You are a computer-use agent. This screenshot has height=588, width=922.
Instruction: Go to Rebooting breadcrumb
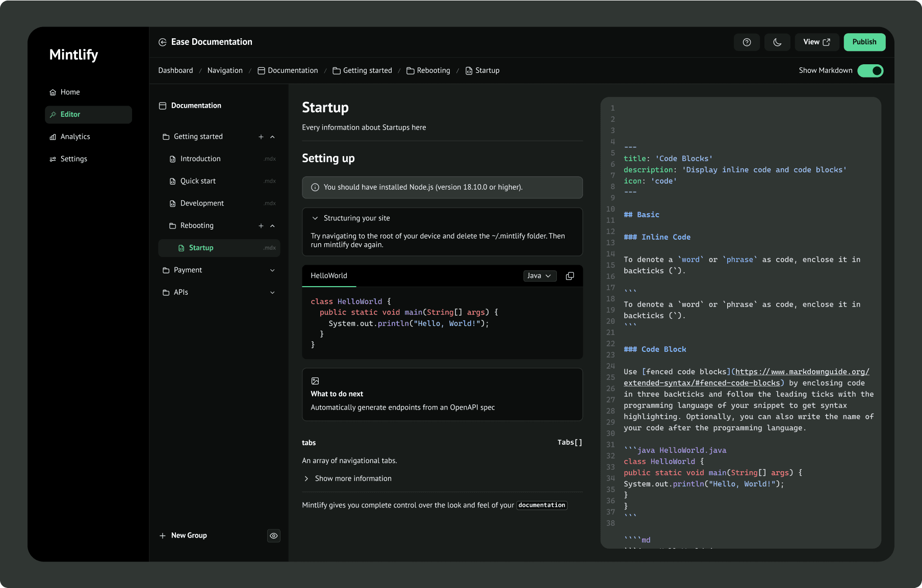428,71
